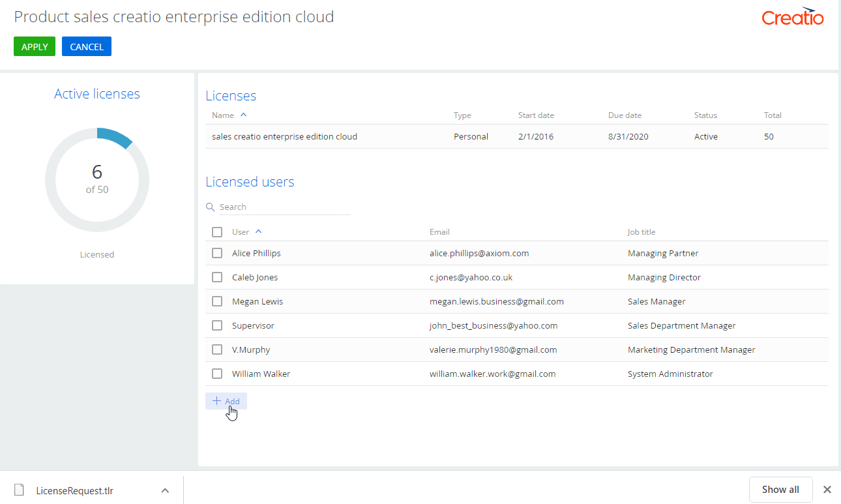Click email john_best_business@yahoo.com
Viewport: 841px width, 504px height.
(494, 325)
